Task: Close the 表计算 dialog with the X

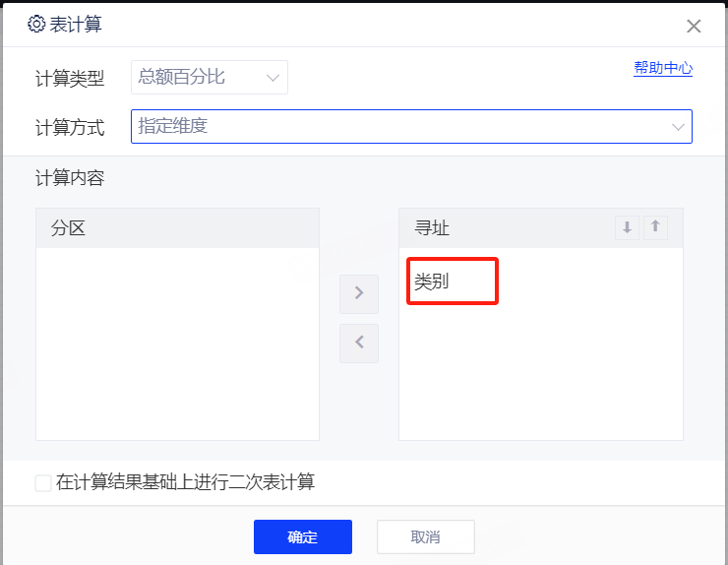Action: 694,27
